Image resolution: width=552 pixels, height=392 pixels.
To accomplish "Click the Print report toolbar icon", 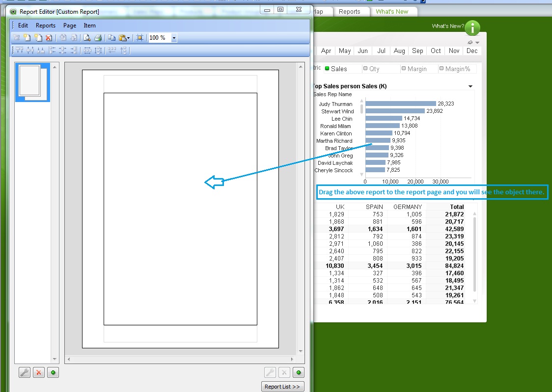I will [98, 38].
